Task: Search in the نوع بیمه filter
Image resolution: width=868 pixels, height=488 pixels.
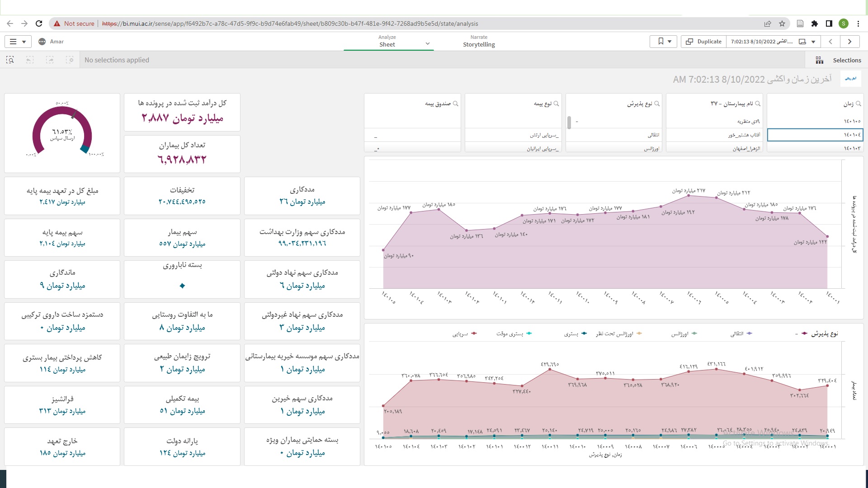Action: click(x=557, y=104)
